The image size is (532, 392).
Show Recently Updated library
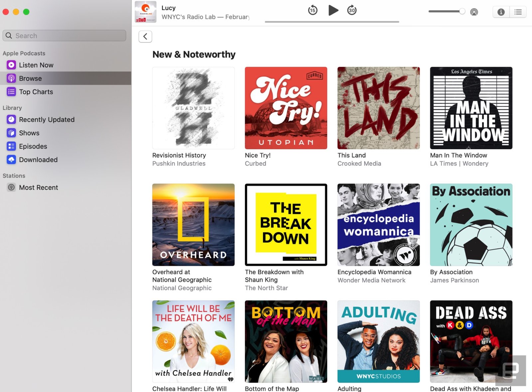[x=66, y=120]
